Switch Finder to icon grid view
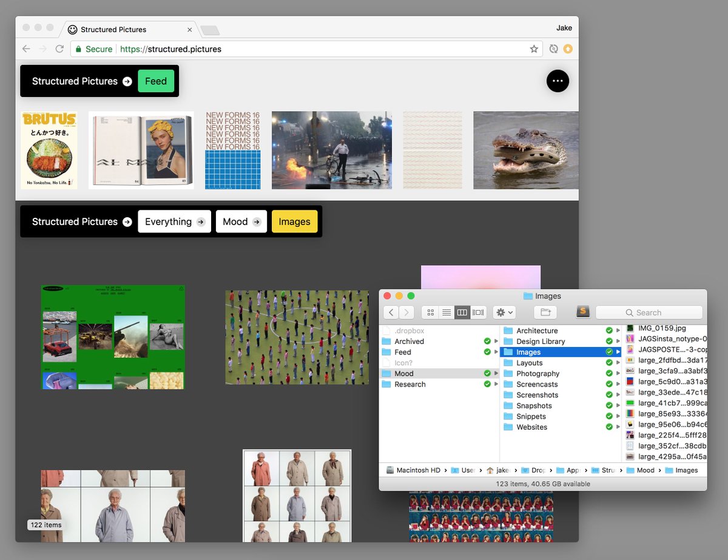728x560 pixels. 430,312
